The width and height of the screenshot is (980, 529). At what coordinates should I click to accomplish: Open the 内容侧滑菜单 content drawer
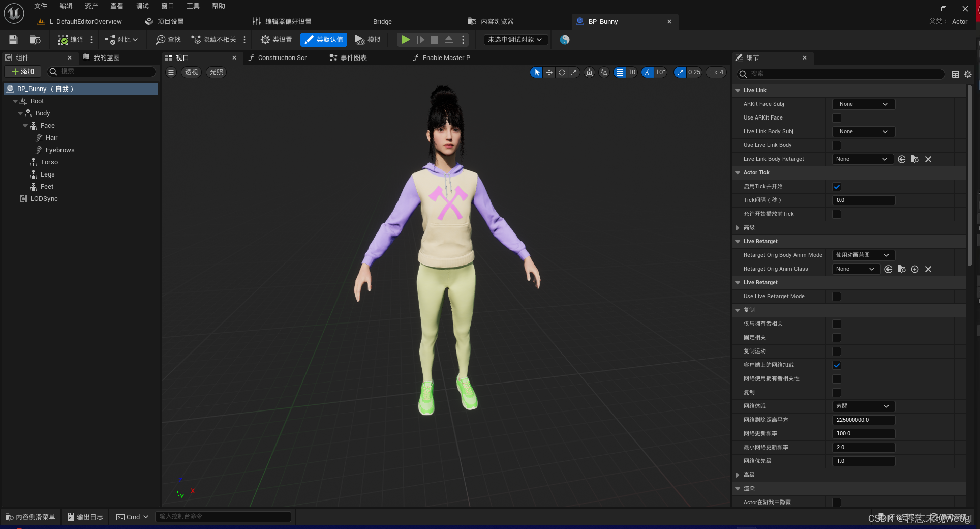[30, 517]
